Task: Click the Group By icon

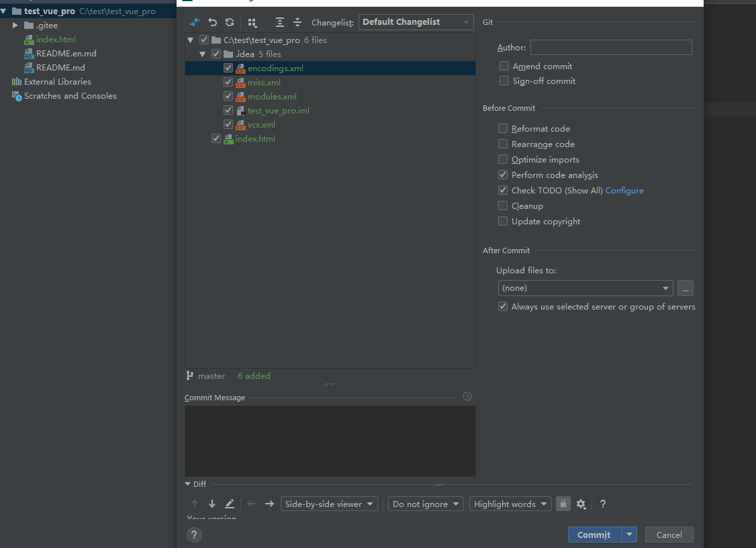Action: [252, 22]
